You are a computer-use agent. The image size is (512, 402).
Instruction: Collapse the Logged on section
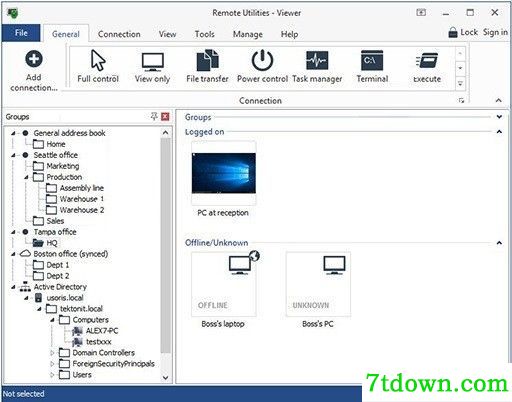coord(499,131)
